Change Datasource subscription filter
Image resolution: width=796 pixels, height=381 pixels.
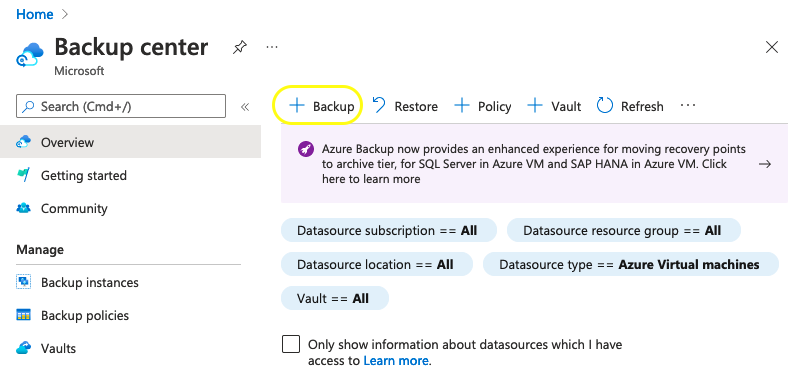point(388,231)
